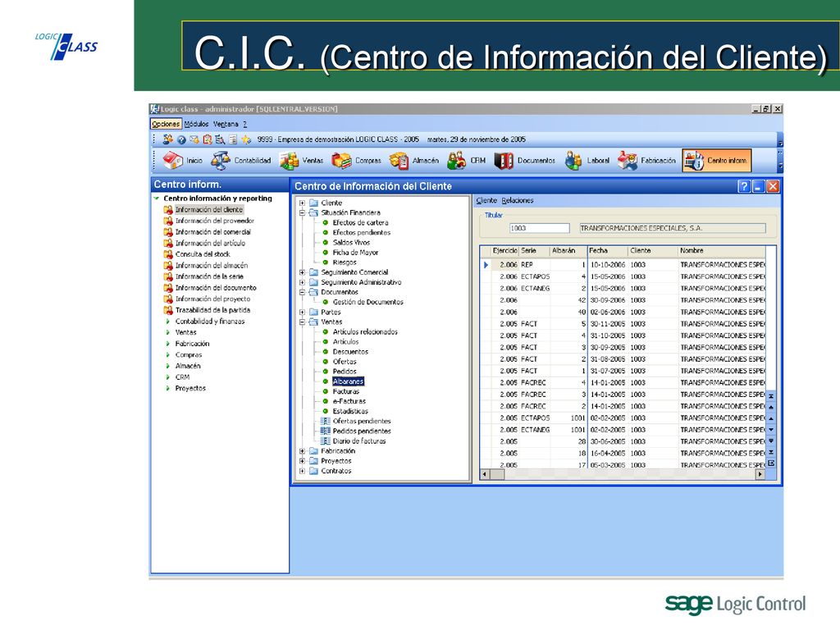Click the users icon at start of small toolbar
840x630 pixels.
[x=167, y=139]
